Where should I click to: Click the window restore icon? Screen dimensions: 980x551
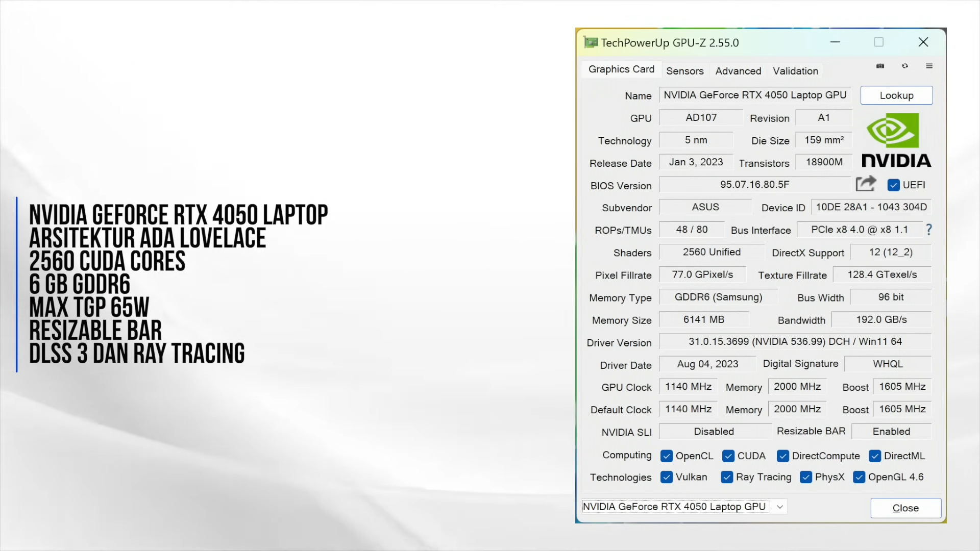click(879, 42)
